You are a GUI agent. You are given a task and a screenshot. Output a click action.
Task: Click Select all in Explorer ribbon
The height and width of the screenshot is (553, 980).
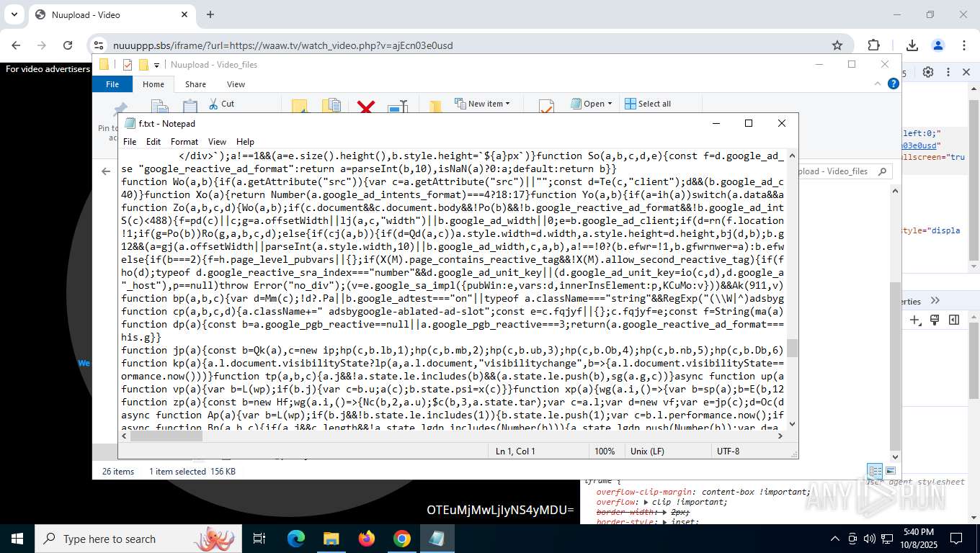648,104
